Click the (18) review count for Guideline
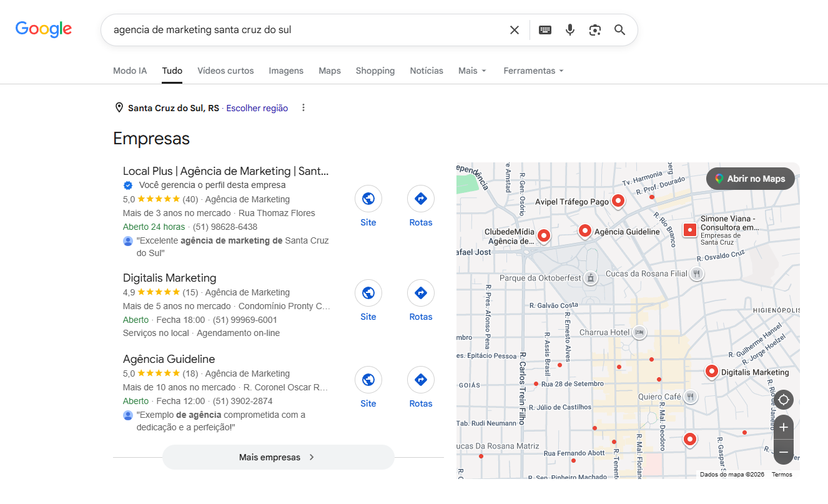Image resolution: width=828 pixels, height=504 pixels. pyautogui.click(x=190, y=373)
